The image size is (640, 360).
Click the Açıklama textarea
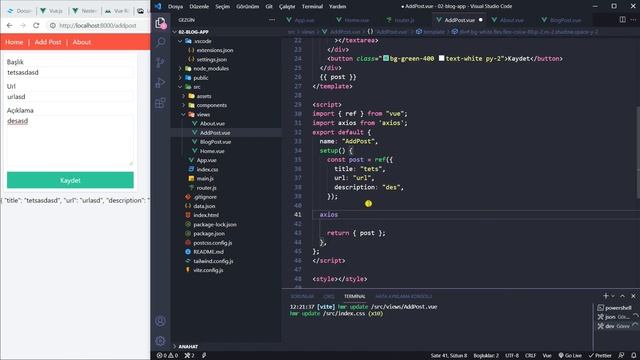pyautogui.click(x=70, y=140)
